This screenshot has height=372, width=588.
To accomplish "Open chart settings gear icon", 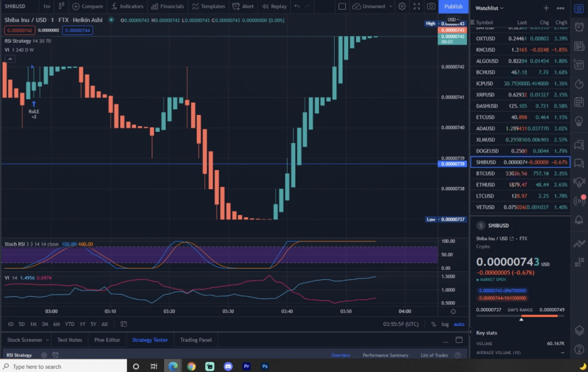I will pyautogui.click(x=402, y=6).
